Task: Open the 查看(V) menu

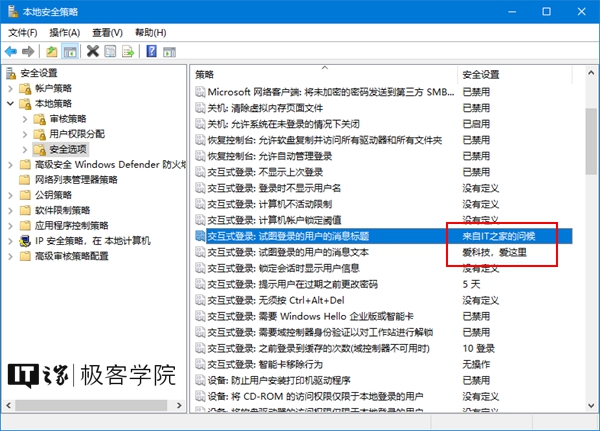Action: click(x=108, y=33)
